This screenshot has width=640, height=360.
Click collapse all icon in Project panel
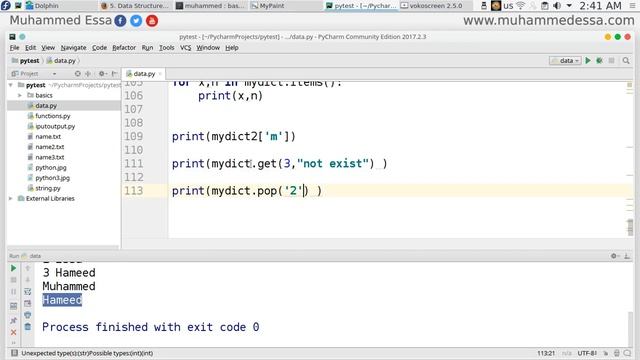click(x=88, y=74)
